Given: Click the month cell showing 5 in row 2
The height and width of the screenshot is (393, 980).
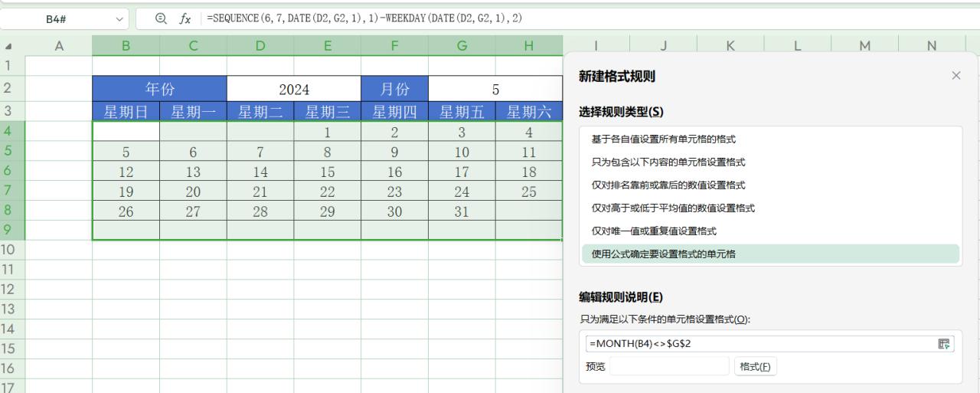Looking at the screenshot, I should pos(495,90).
